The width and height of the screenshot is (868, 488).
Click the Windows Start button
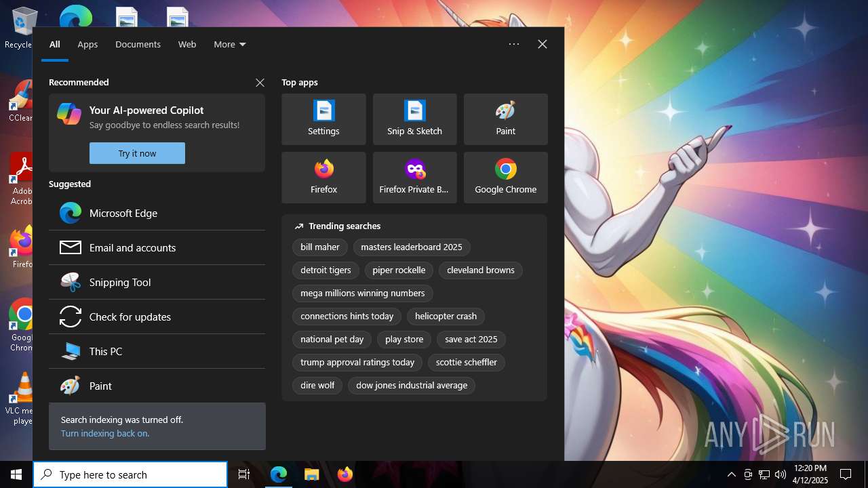click(x=16, y=474)
